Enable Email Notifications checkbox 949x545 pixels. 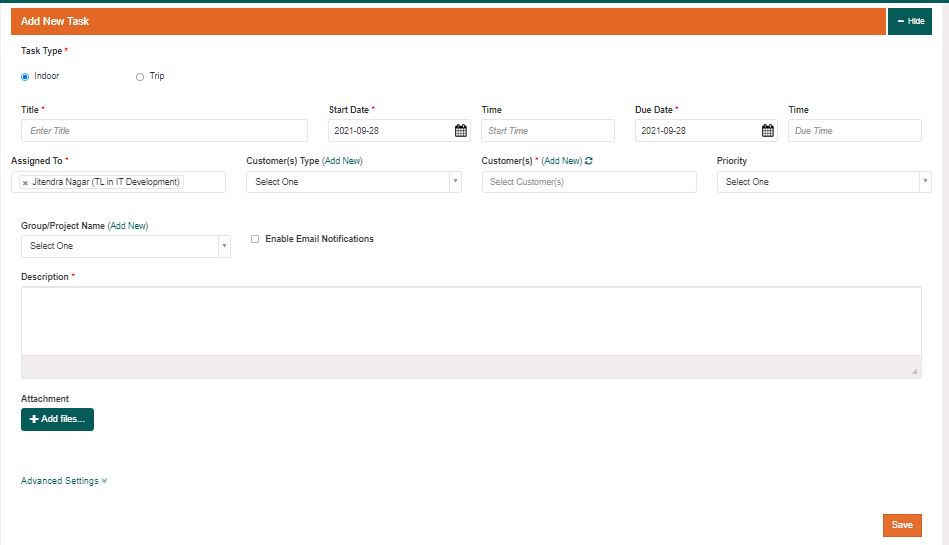click(x=255, y=239)
